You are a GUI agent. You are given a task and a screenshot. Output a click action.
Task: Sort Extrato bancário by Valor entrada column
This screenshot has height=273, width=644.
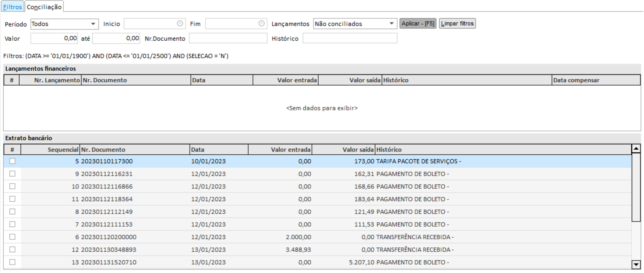point(280,149)
